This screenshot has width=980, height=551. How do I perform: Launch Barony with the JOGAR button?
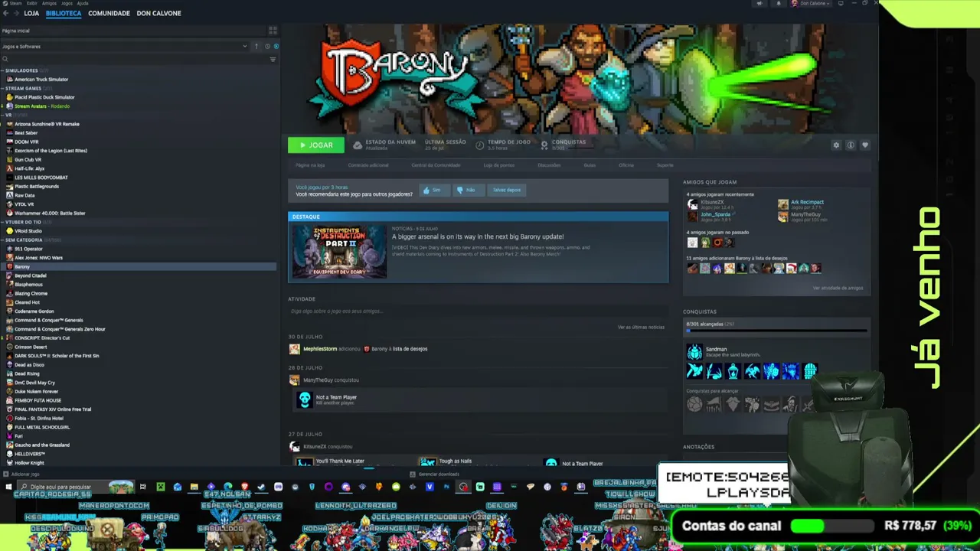[x=316, y=145]
